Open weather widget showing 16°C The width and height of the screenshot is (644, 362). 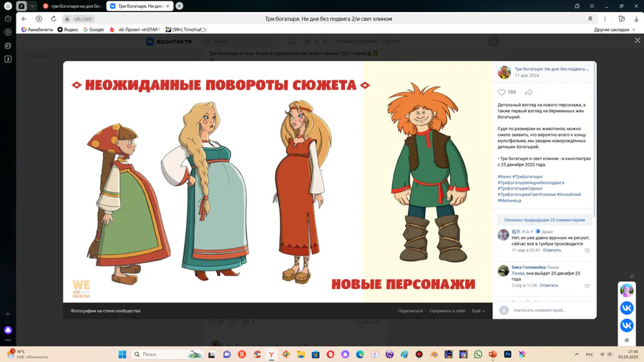pyautogui.click(x=28, y=354)
